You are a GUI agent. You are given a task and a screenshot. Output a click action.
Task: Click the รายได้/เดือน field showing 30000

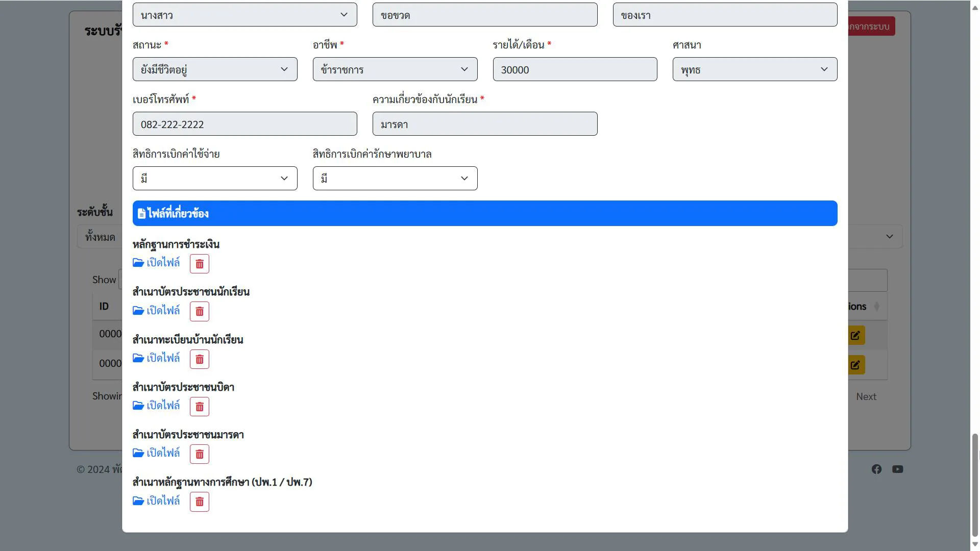point(575,69)
